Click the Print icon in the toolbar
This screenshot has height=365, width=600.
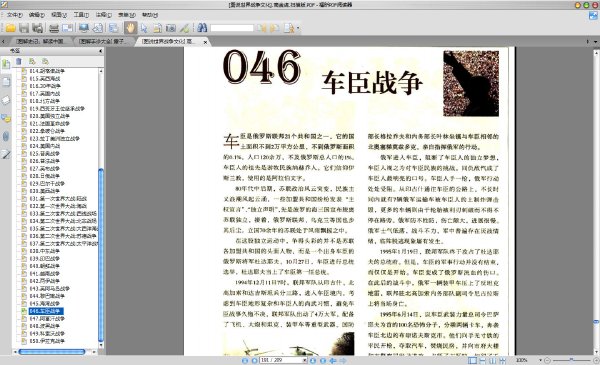coord(54,28)
